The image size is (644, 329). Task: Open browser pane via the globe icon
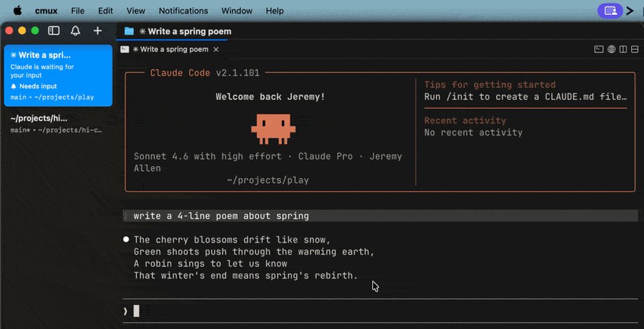coord(611,49)
